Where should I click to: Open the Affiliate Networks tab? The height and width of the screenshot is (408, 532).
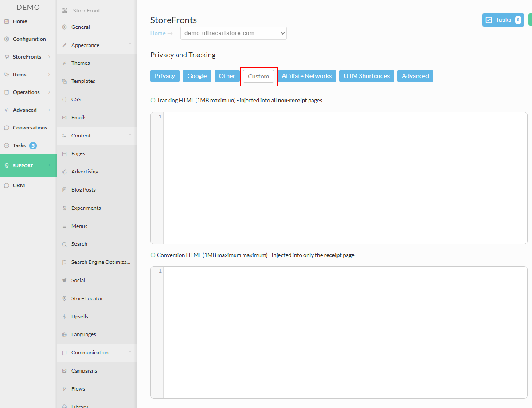click(x=307, y=76)
